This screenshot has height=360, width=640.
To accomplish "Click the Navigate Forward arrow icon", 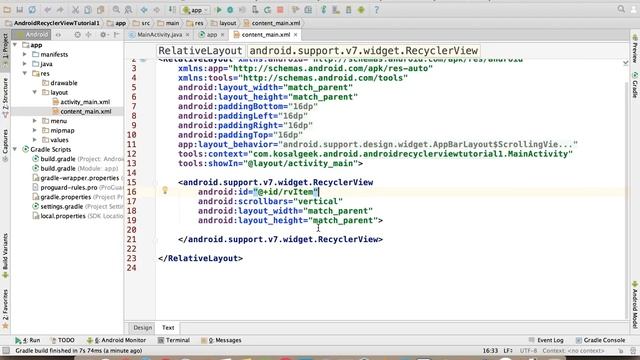I will [157, 9].
